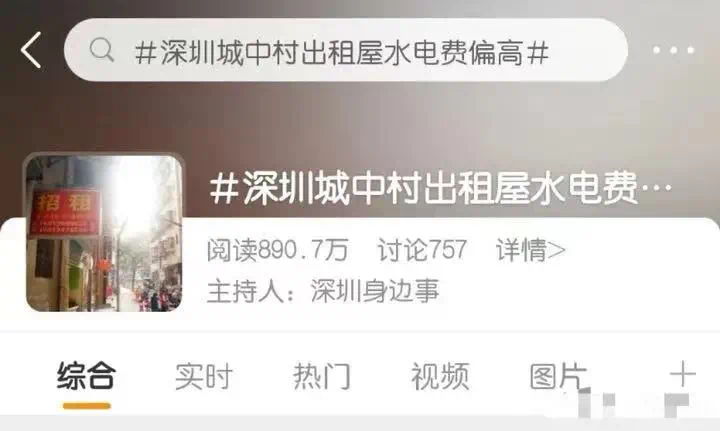This screenshot has height=431, width=720.
Task: Click the 主持人 label
Action: [x=245, y=291]
